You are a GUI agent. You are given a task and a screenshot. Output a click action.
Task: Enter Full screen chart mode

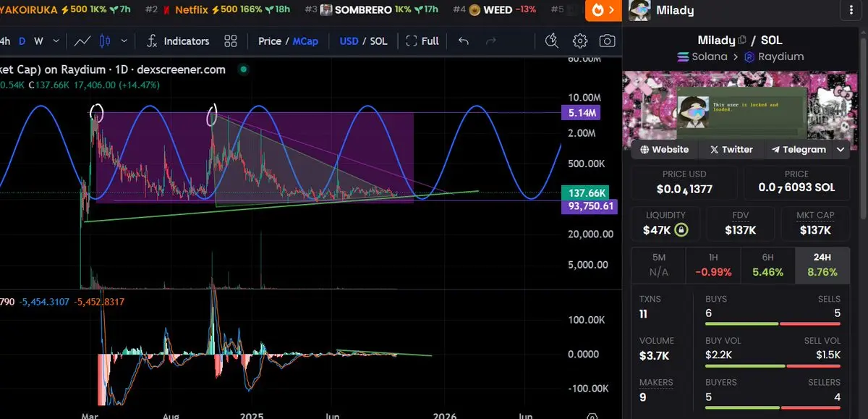(422, 41)
